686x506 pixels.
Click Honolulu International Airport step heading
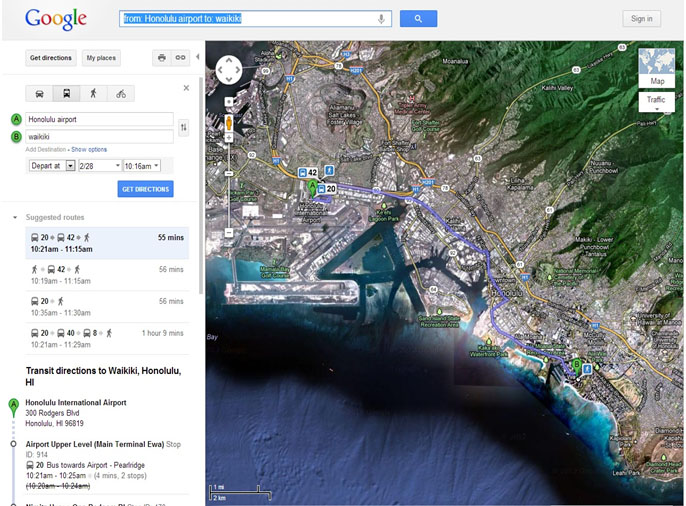click(76, 402)
